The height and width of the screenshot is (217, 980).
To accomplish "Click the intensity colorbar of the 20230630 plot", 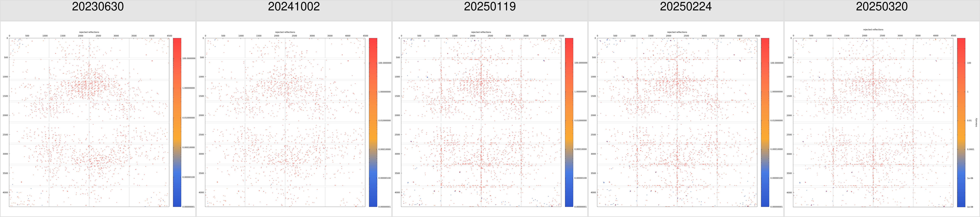I will (177, 122).
